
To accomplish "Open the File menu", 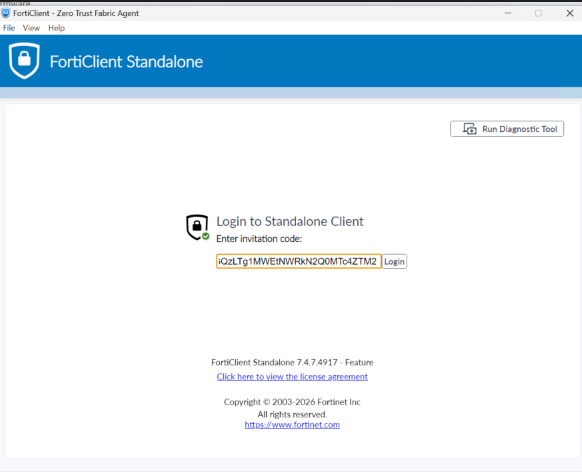I will (9, 28).
